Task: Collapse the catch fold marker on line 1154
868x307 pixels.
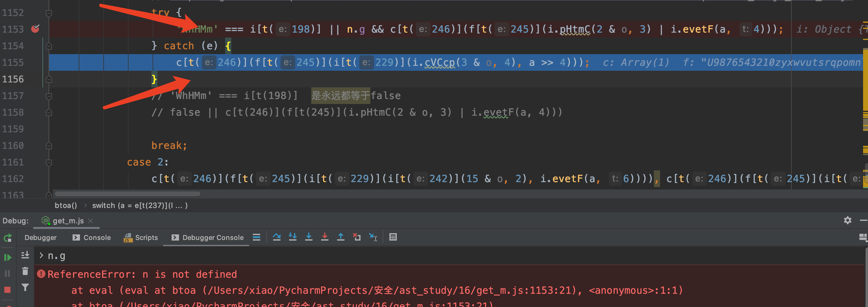Action: click(x=49, y=46)
